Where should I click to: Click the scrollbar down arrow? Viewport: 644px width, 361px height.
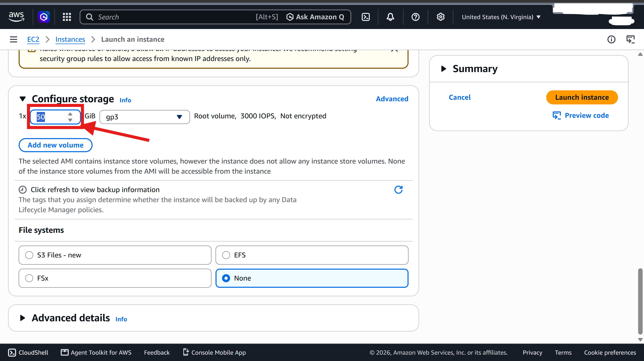click(640, 340)
